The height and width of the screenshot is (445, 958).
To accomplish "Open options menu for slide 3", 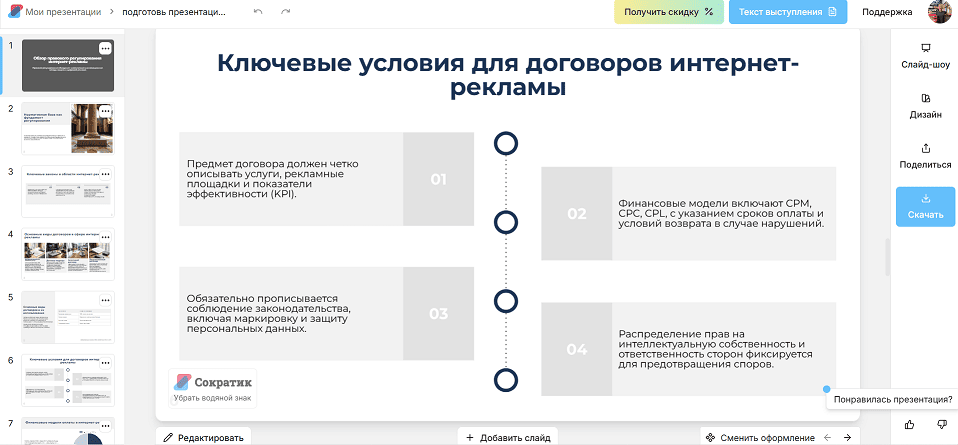I will click(105, 174).
